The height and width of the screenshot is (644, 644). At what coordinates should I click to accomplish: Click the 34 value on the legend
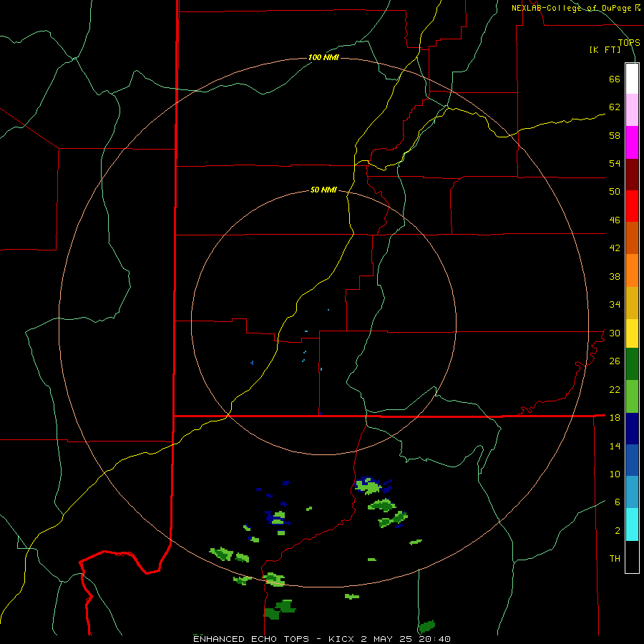[615, 304]
